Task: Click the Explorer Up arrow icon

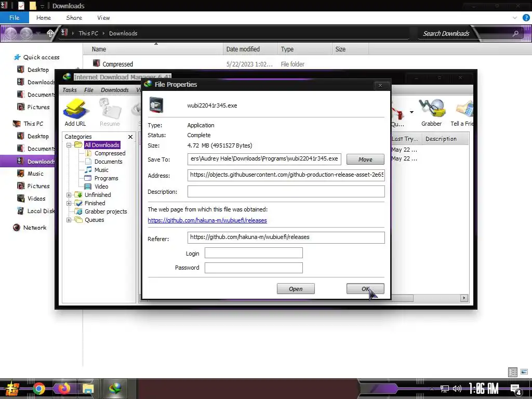Action: tap(50, 33)
